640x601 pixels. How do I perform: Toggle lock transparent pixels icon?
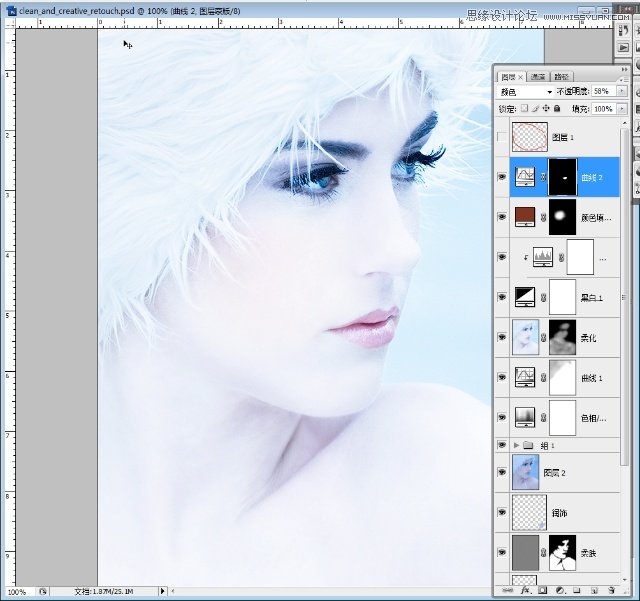point(524,108)
